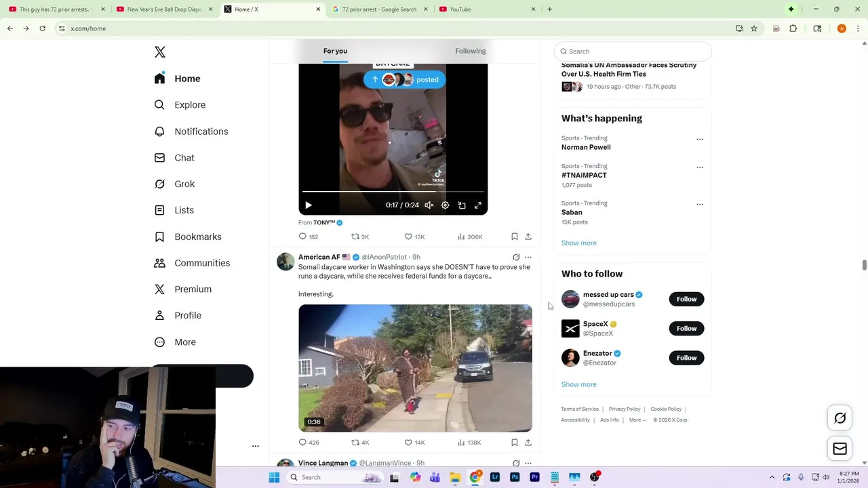Open Grok action on American AF post
Viewport: 868px width, 488px height.
point(516,258)
